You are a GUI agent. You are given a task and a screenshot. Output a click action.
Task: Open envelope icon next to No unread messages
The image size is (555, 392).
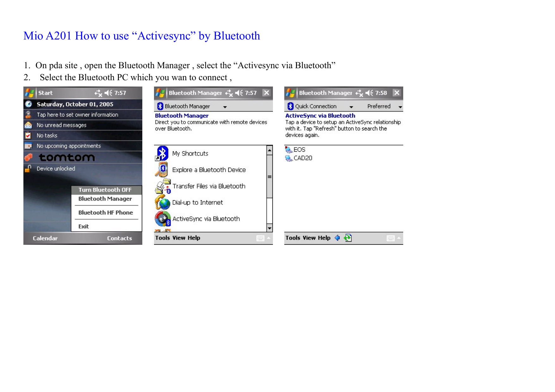(x=28, y=125)
